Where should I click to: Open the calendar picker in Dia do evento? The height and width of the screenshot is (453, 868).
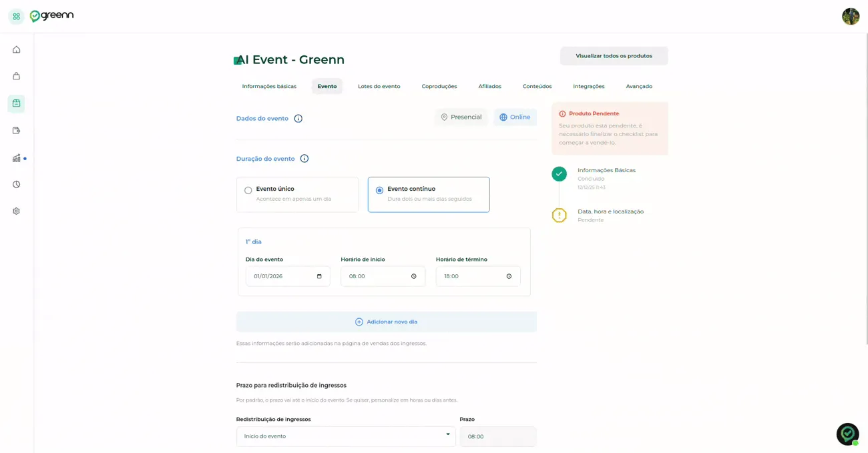click(x=319, y=276)
